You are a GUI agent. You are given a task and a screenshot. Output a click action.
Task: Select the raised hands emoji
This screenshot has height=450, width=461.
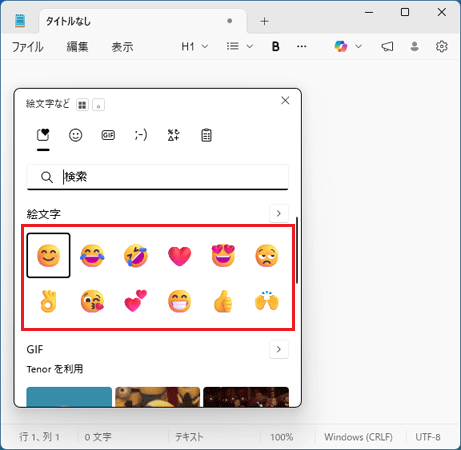click(267, 301)
